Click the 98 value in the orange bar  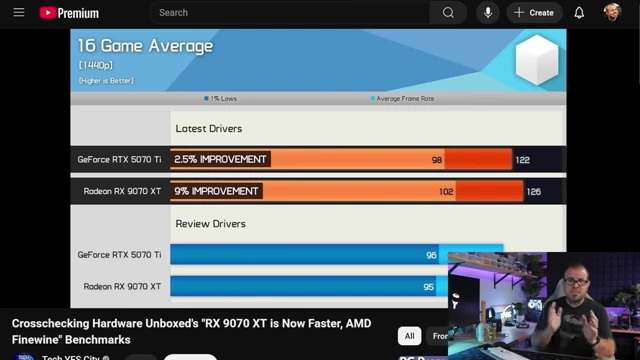[437, 160]
